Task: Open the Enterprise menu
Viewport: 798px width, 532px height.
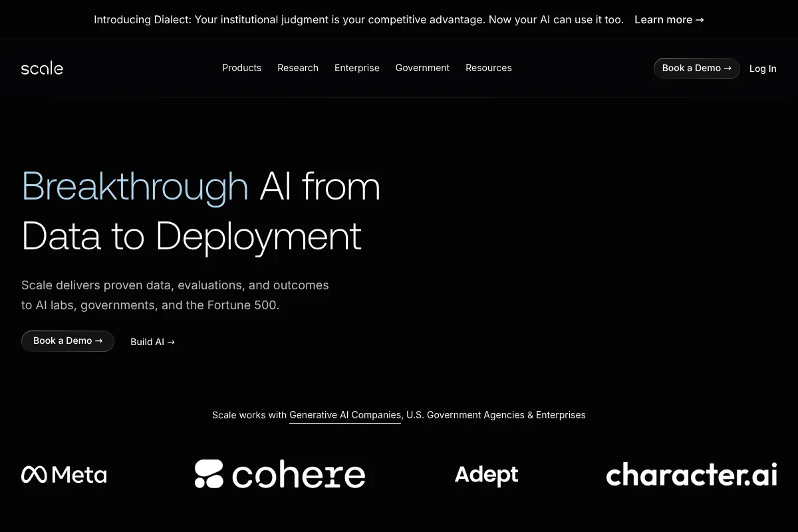Action: pyautogui.click(x=357, y=68)
